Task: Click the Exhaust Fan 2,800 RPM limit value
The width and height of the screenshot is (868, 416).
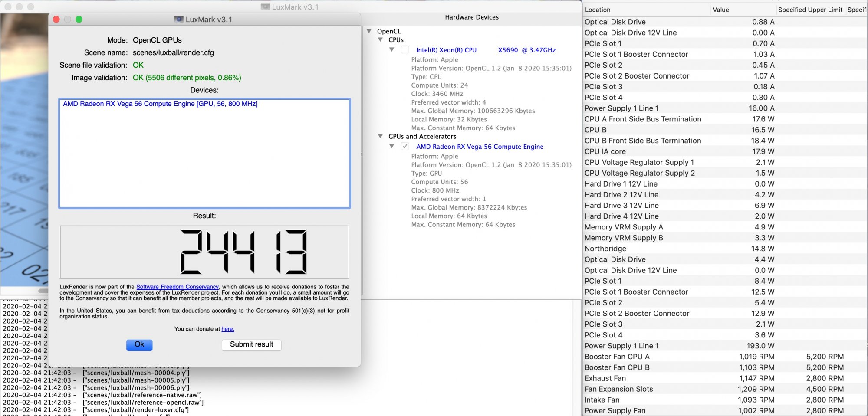Action: (825, 378)
